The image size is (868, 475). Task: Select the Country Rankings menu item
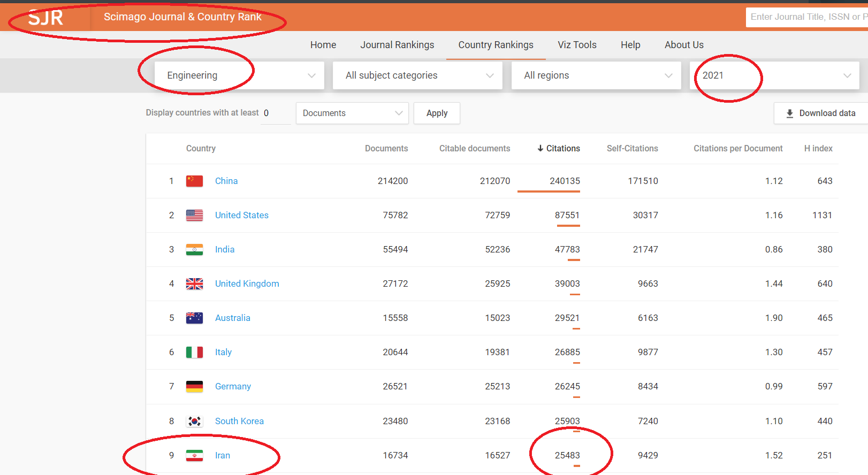496,45
